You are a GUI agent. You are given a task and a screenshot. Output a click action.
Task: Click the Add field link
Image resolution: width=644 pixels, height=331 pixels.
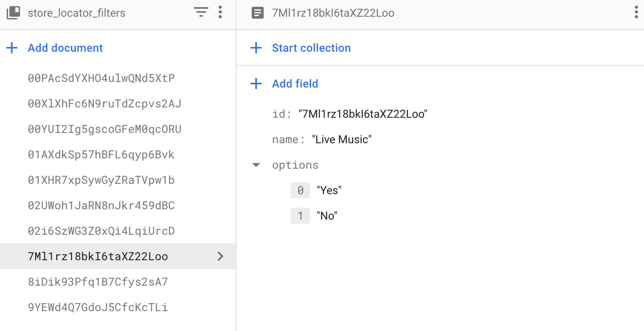tap(295, 84)
